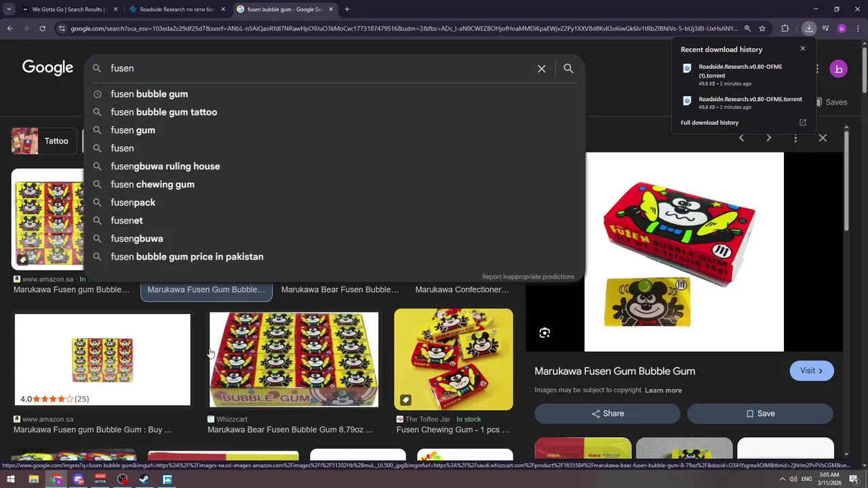Click the Visit button
The image size is (868, 488).
coord(812,371)
